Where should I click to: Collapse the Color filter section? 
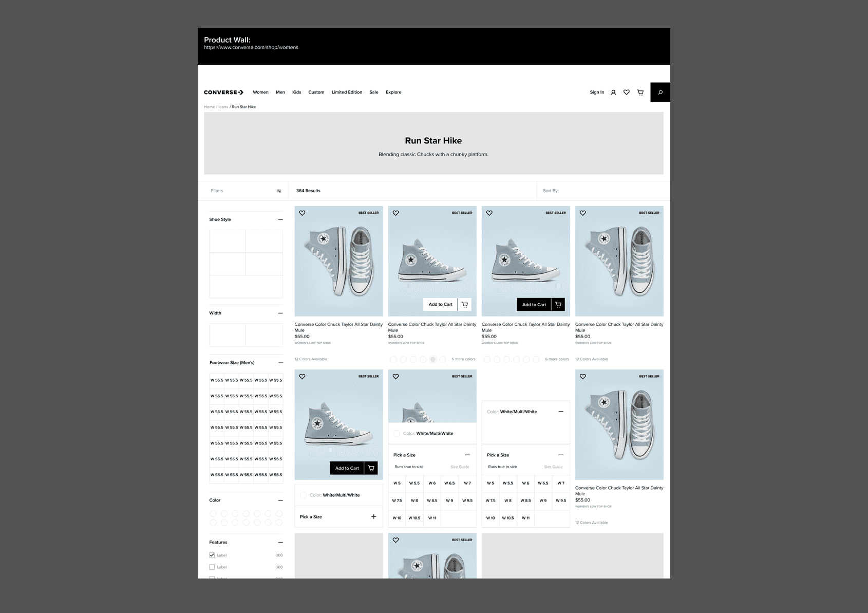pos(280,500)
